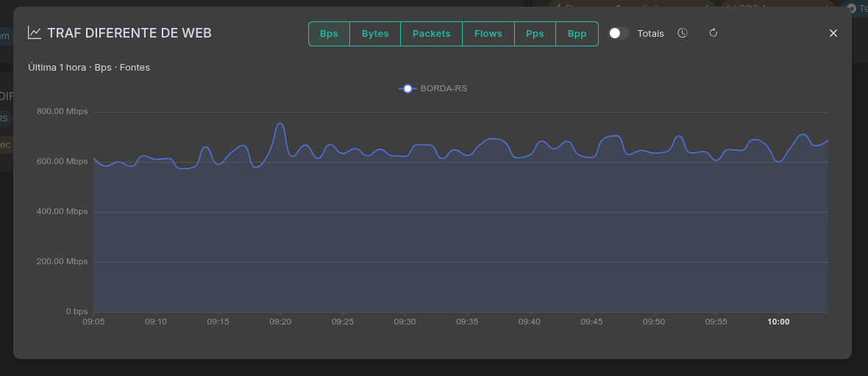868x376 pixels.
Task: Click the line chart icon beside the title
Action: 35,33
